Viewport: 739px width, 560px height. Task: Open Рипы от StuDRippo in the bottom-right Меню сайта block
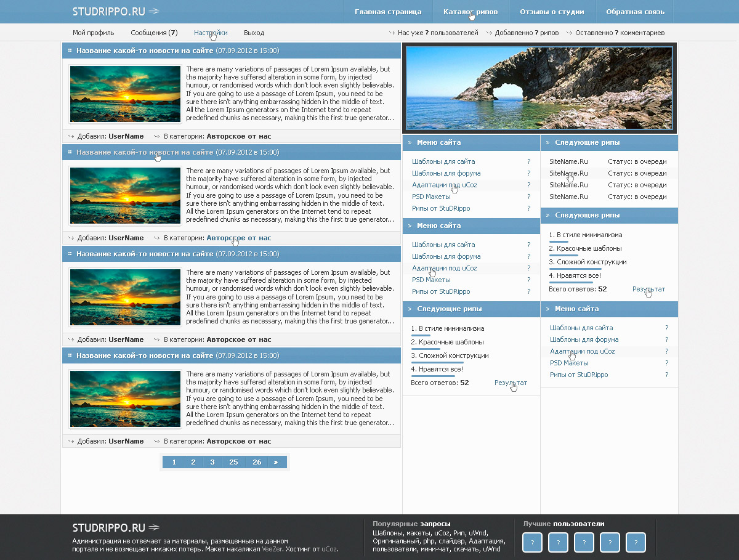point(579,375)
